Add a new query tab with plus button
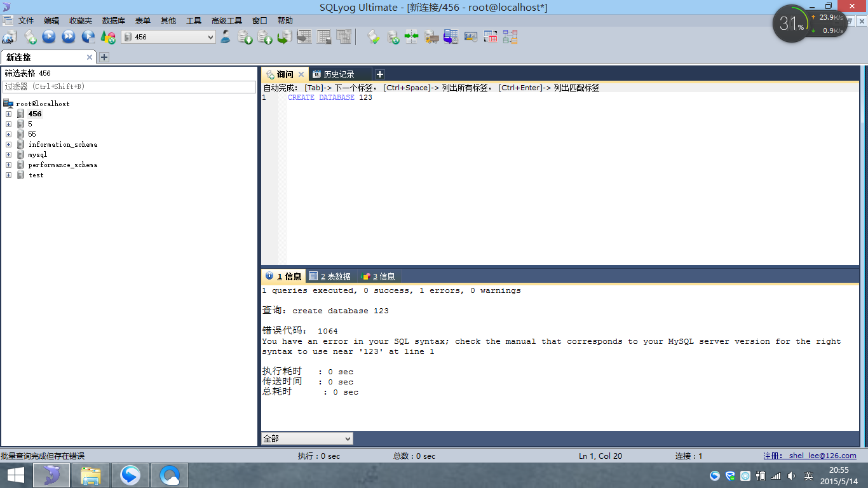The height and width of the screenshot is (488, 868). click(379, 74)
